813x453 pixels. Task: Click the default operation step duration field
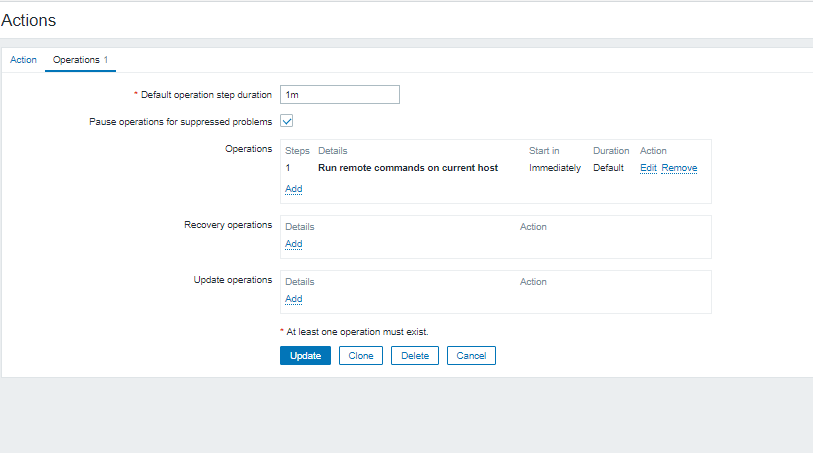click(x=339, y=94)
